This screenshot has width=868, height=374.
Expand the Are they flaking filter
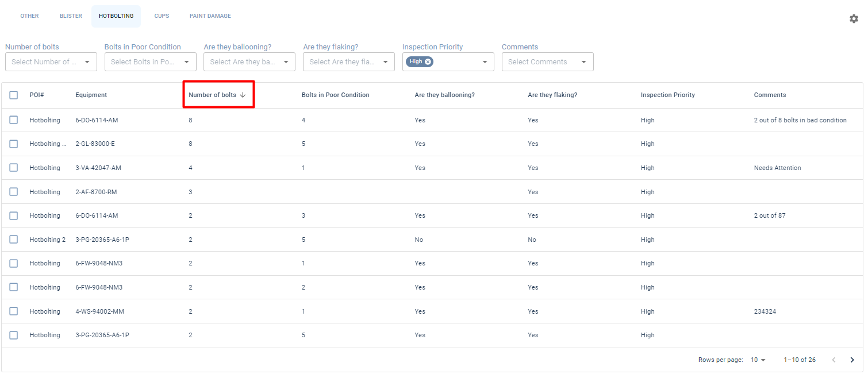[385, 62]
